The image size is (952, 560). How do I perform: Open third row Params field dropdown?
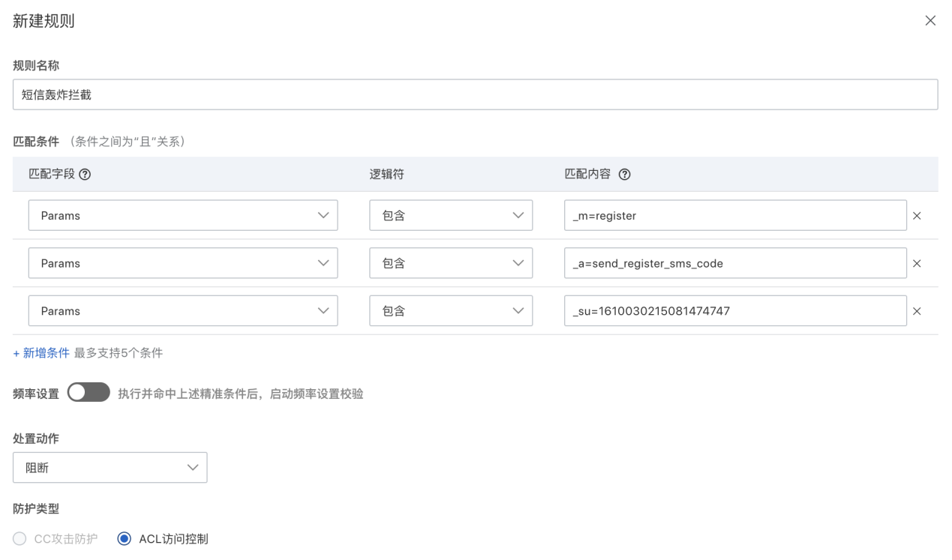click(x=183, y=311)
